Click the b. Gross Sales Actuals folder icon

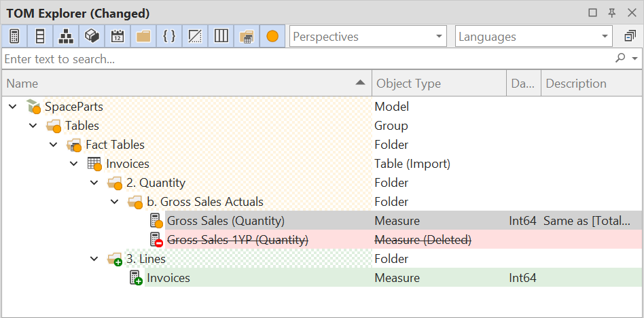[x=135, y=202]
